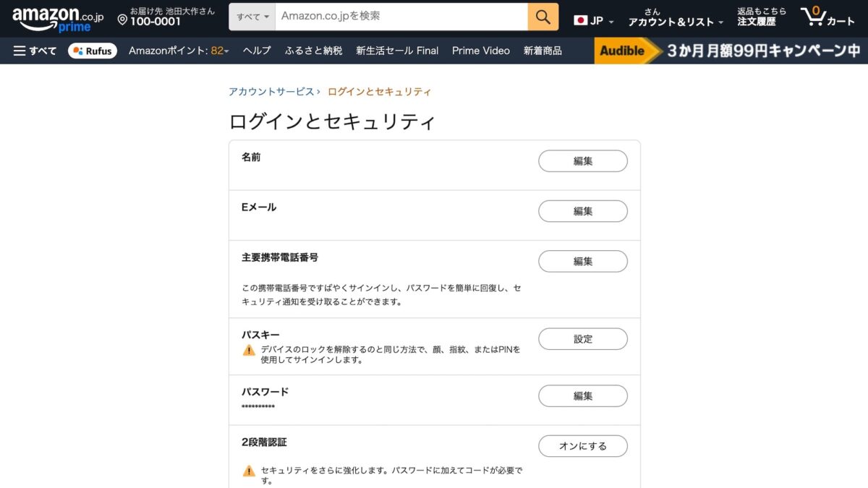Click the アカウントサービス breadcrumb link
The image size is (868, 488).
point(271,92)
